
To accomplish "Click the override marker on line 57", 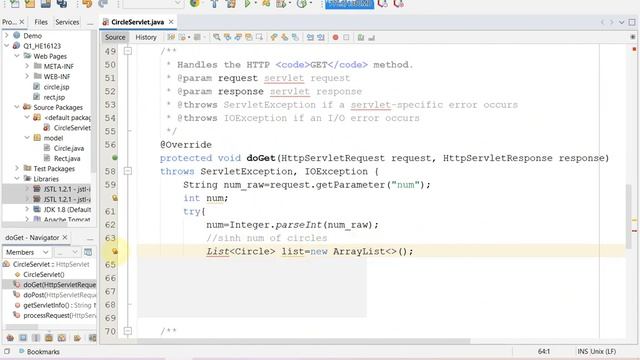I will [115, 158].
